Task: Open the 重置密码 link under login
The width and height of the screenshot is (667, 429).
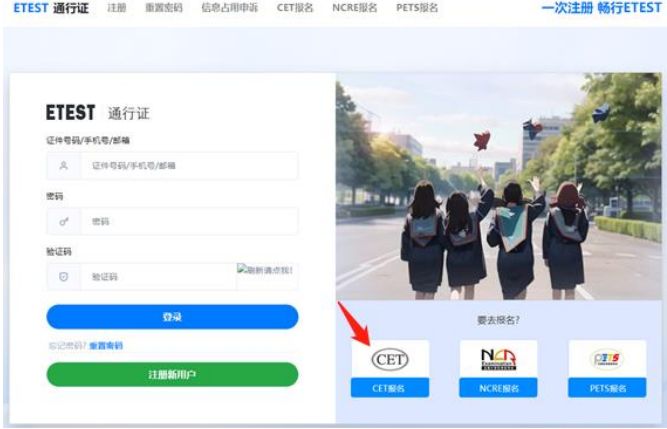Action: point(106,346)
